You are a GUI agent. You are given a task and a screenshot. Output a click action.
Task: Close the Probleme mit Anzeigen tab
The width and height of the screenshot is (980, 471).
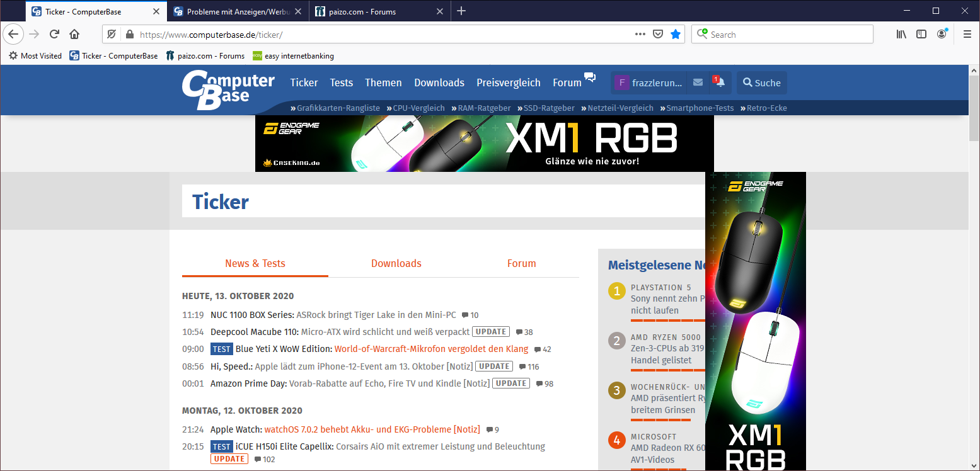click(298, 11)
